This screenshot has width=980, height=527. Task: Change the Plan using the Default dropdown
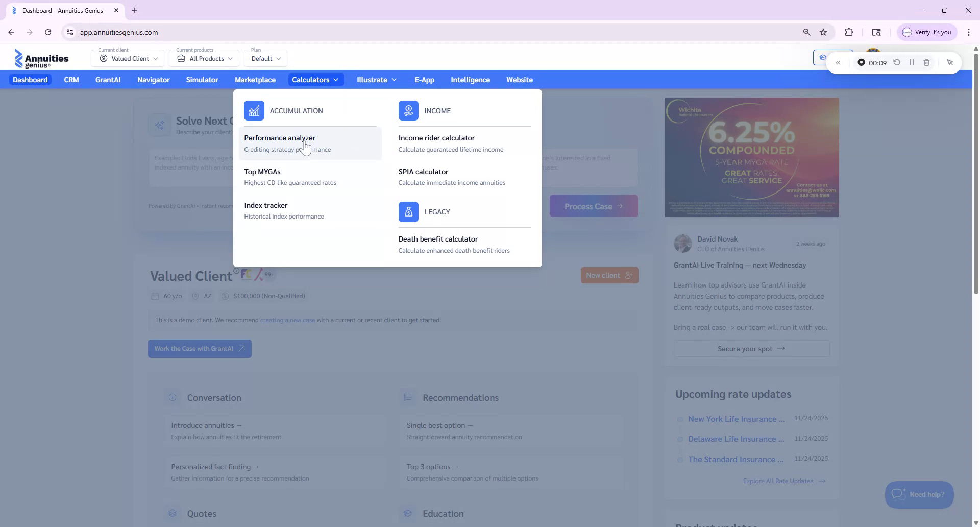tap(265, 58)
